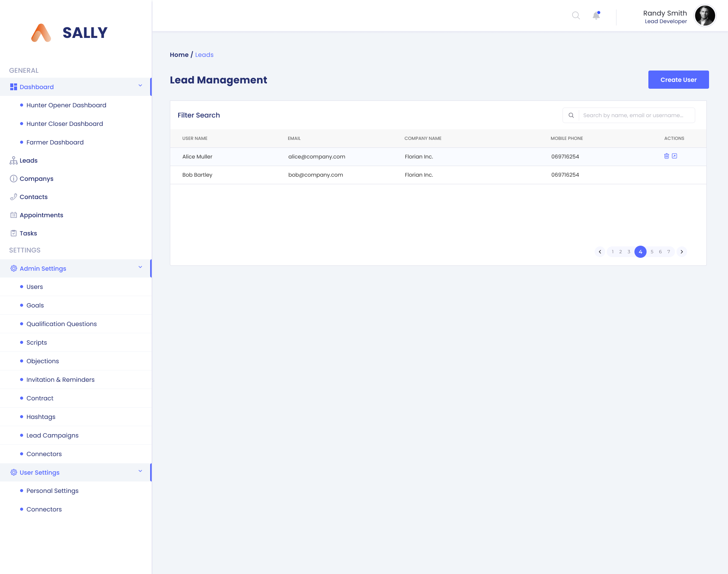Click the Bob Bartley name cell
The image size is (728, 574).
coord(197,175)
